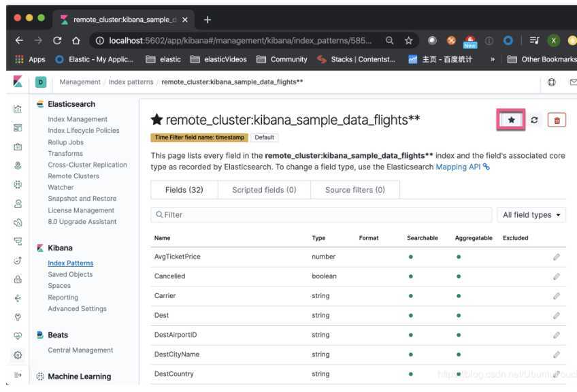Click the Kibana logo in the header
The height and width of the screenshot is (392, 577).
click(x=18, y=82)
